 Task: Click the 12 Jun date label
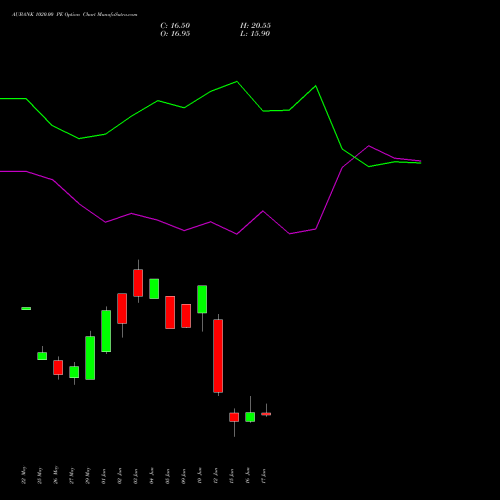point(216,475)
